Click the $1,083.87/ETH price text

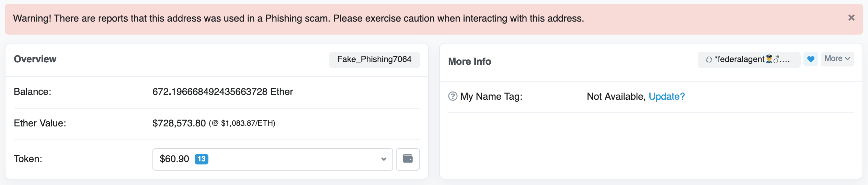[248, 123]
